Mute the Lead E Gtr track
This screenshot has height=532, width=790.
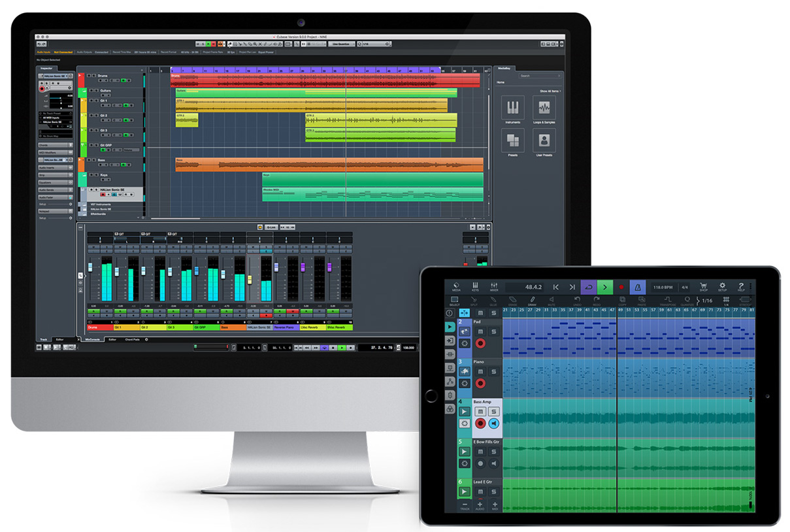coord(480,491)
